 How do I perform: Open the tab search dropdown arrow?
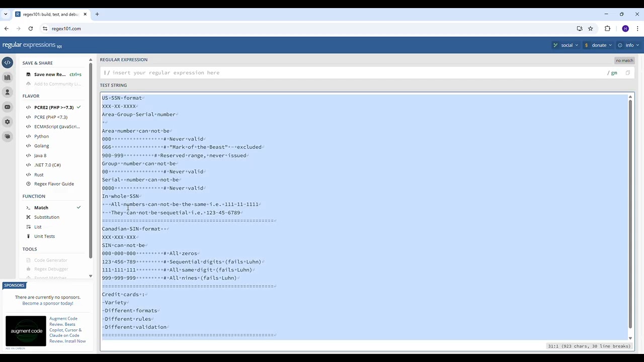click(x=6, y=14)
